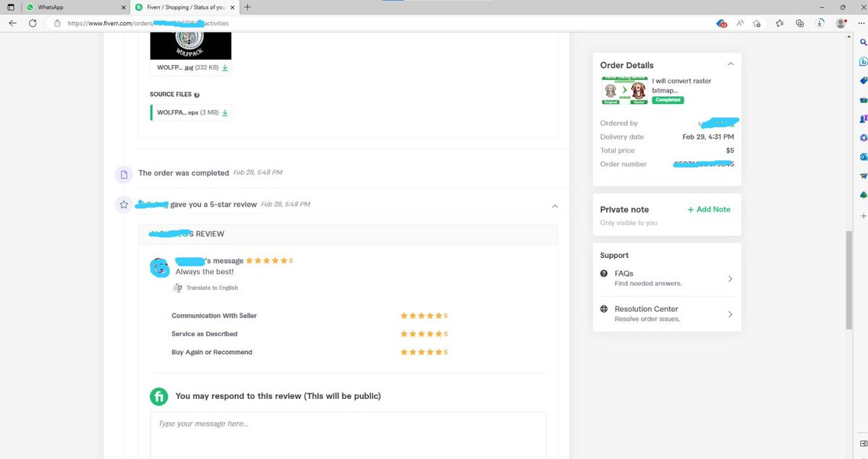Click Service as Described star rating
Viewport: 868px width, 459px height.
(425, 334)
